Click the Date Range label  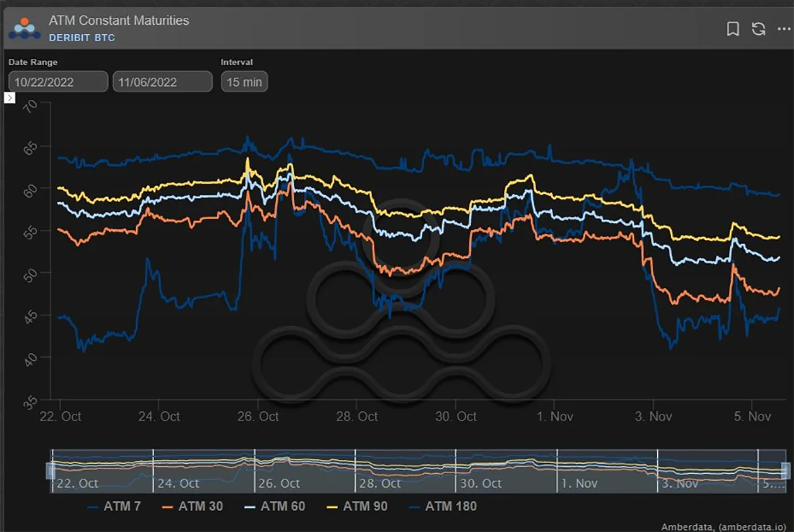pos(33,62)
